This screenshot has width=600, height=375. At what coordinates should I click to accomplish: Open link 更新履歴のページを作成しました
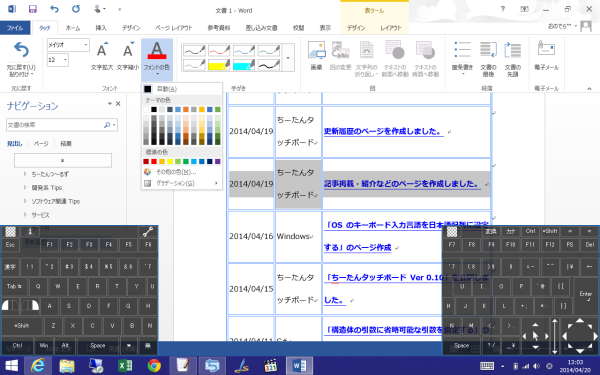383,131
